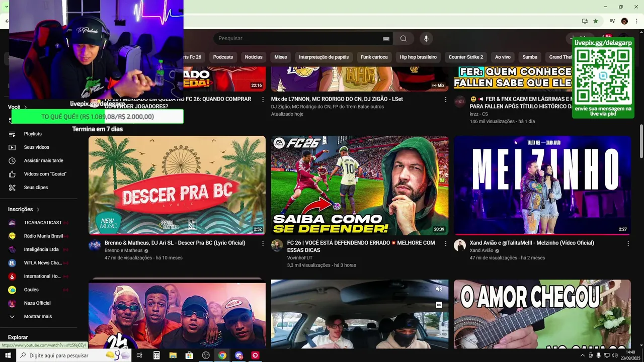Open the Windows Start button
This screenshot has width=644, height=362.
coord(8,355)
